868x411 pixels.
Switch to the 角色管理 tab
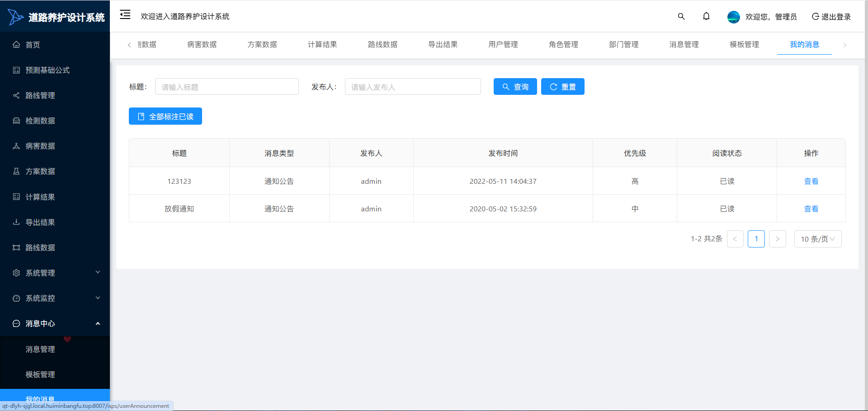click(x=563, y=44)
